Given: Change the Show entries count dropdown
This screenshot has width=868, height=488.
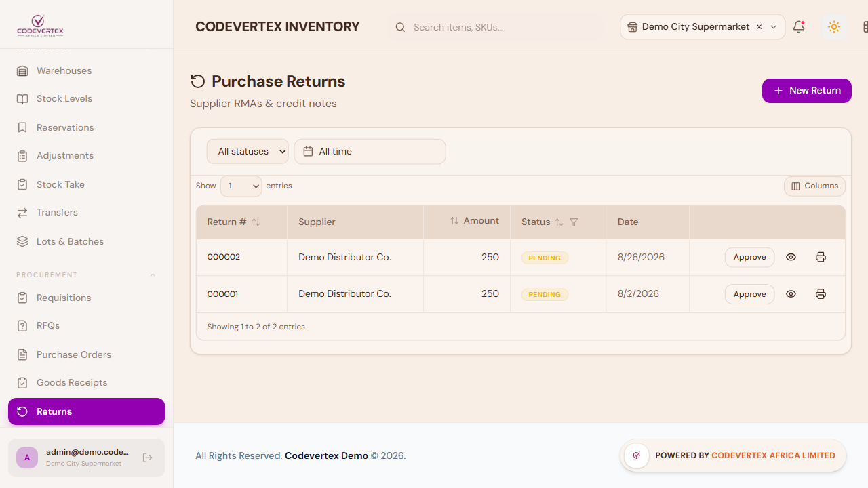Looking at the screenshot, I should coord(241,186).
